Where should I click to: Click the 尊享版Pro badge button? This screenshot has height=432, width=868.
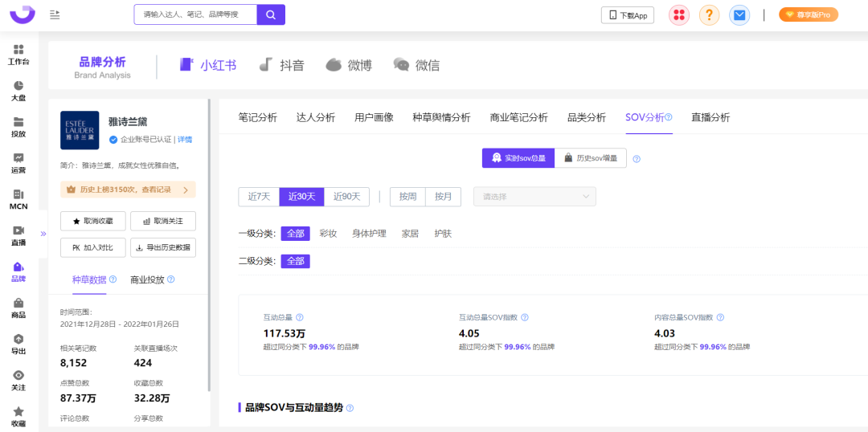tap(809, 15)
